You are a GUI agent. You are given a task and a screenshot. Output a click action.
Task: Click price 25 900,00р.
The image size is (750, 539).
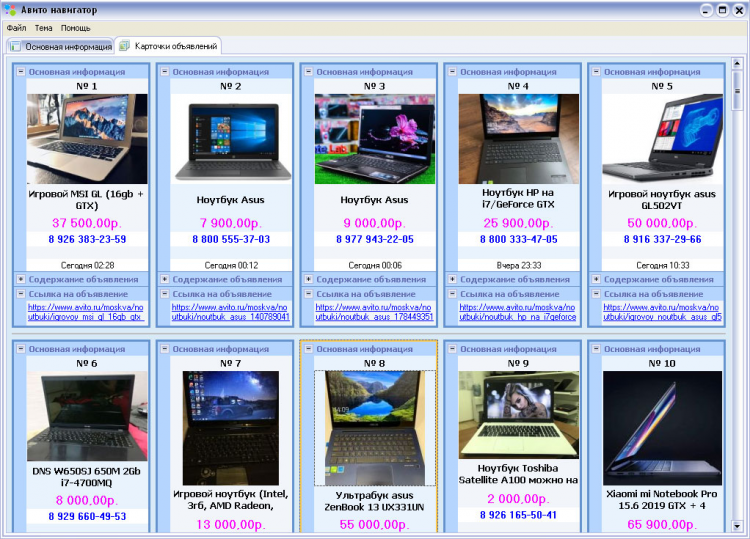[x=518, y=223]
